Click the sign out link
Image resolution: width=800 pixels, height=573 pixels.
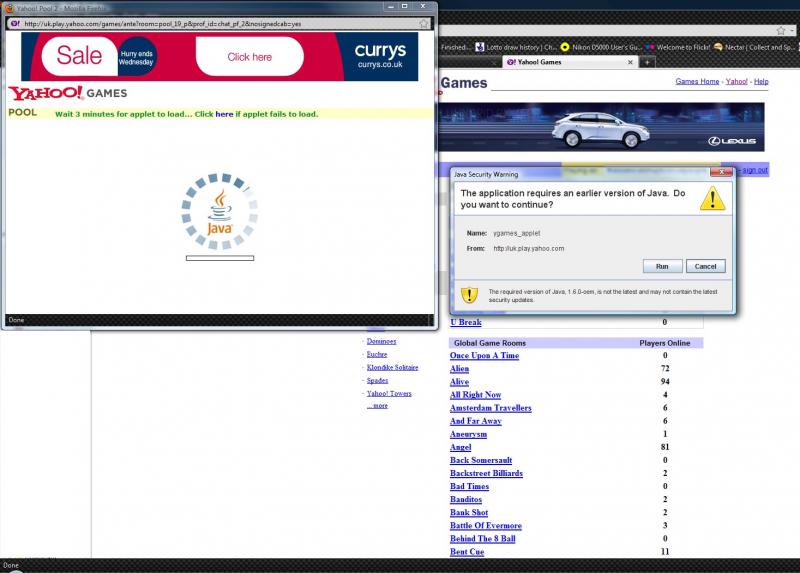pos(754,170)
